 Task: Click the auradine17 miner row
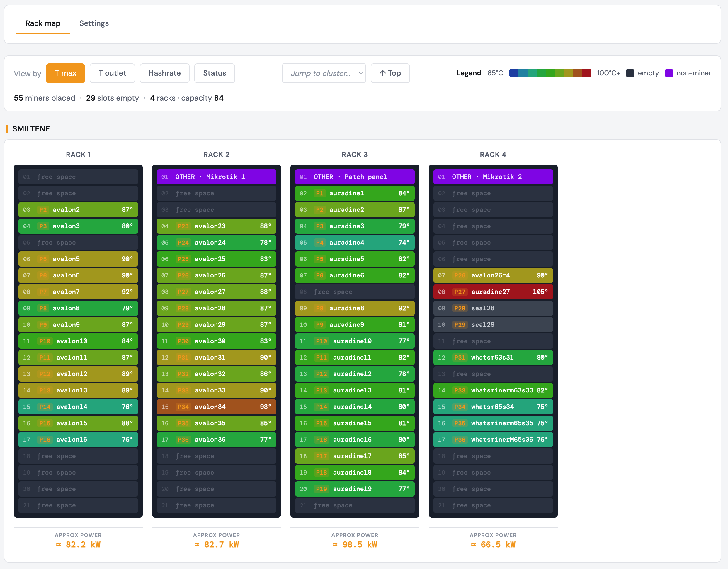(355, 456)
